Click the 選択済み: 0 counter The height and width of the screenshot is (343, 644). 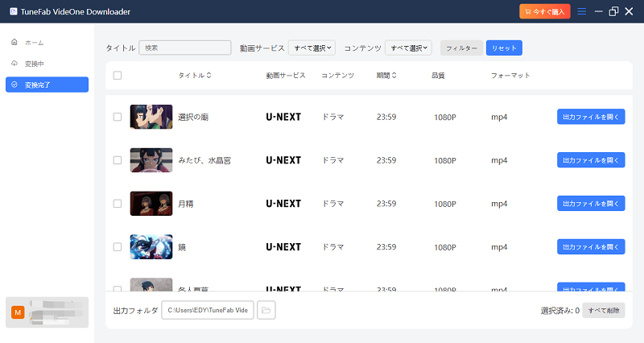(560, 311)
